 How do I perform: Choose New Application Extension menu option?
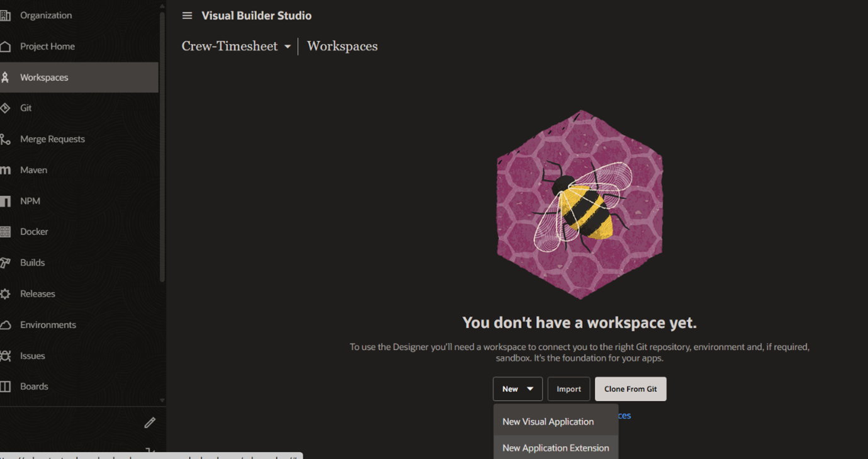click(x=555, y=448)
